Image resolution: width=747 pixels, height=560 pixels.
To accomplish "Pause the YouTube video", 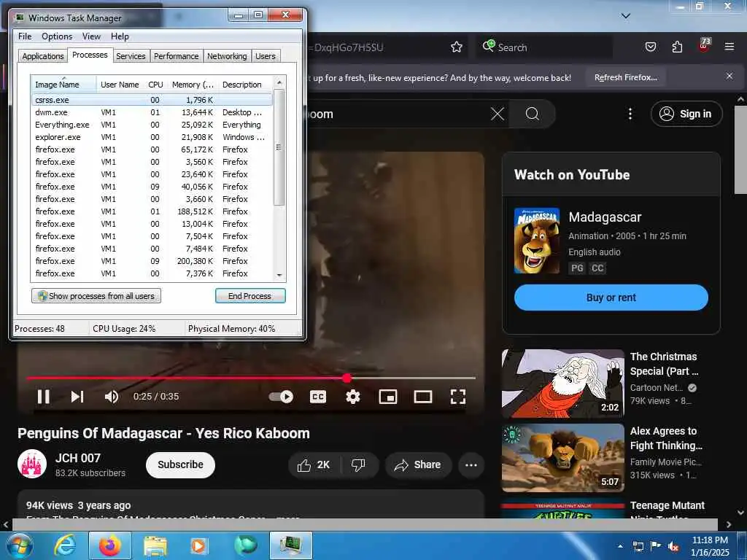I will pos(43,397).
